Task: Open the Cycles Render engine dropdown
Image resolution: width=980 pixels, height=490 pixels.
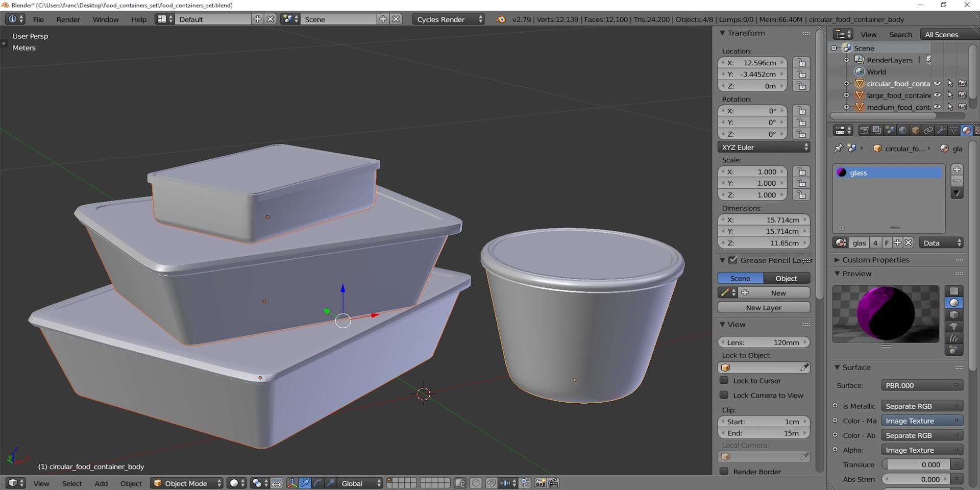Action: click(449, 19)
